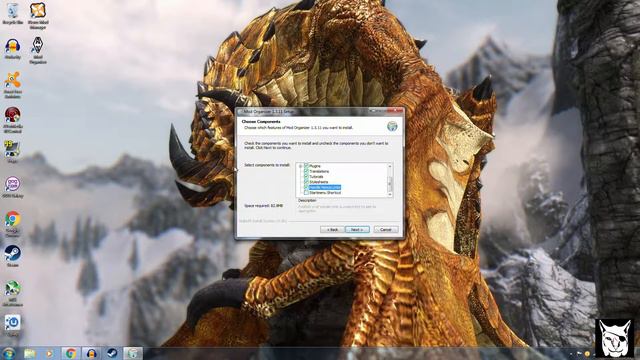Click the Space required text
The width and height of the screenshot is (640, 360).
click(x=263, y=206)
